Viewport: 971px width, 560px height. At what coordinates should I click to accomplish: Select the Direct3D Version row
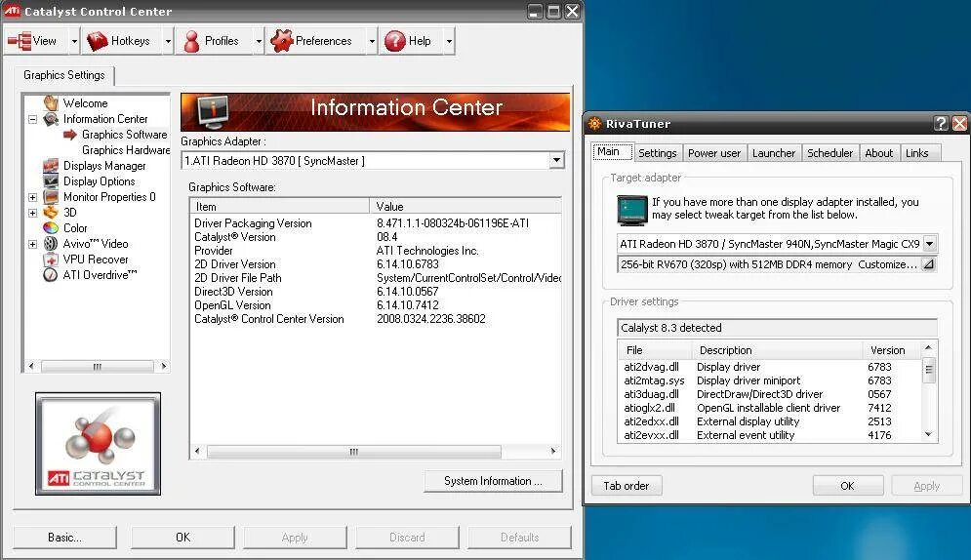(376, 292)
